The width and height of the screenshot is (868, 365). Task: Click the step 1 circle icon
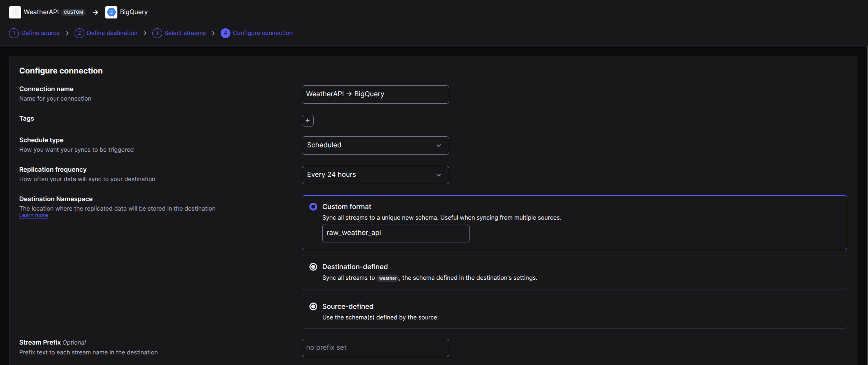(14, 33)
